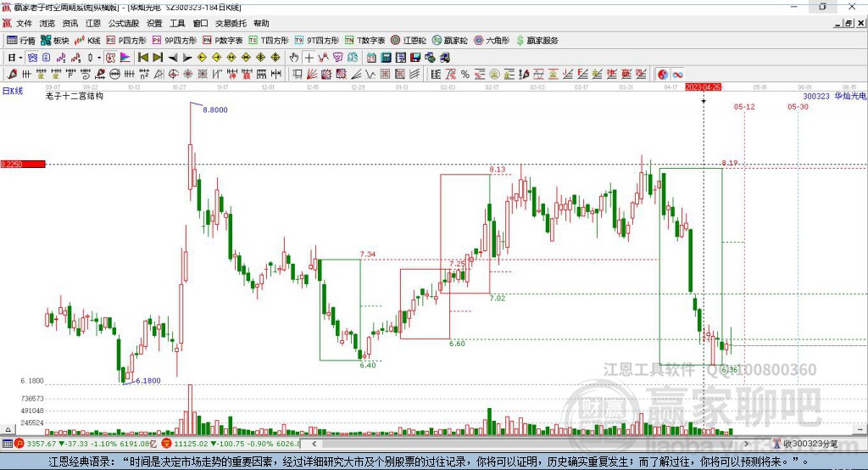Select the percent sign retracement tool
The height and width of the screenshot is (470, 868).
pos(465,75)
